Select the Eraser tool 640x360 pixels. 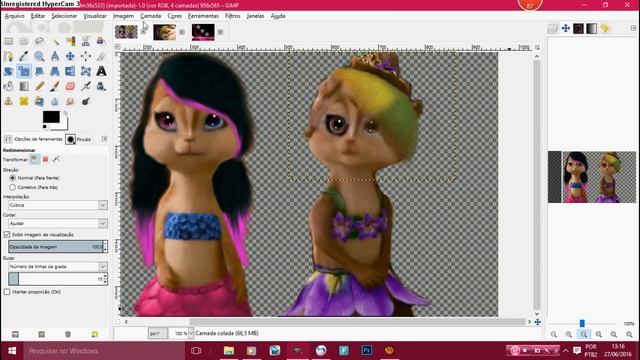(70, 86)
